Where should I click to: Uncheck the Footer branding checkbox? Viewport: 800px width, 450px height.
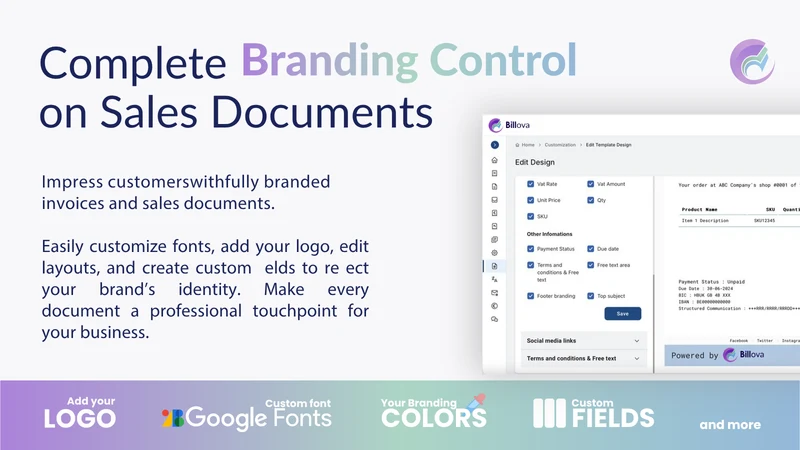[531, 296]
